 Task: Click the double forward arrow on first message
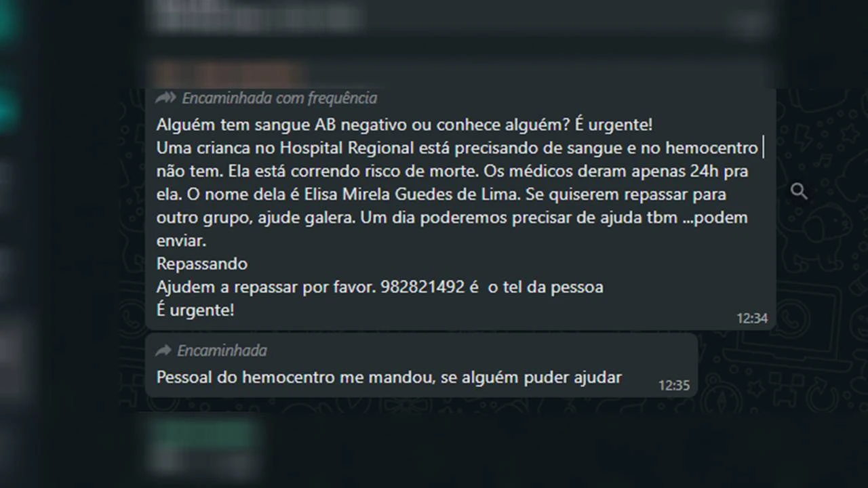(165, 98)
